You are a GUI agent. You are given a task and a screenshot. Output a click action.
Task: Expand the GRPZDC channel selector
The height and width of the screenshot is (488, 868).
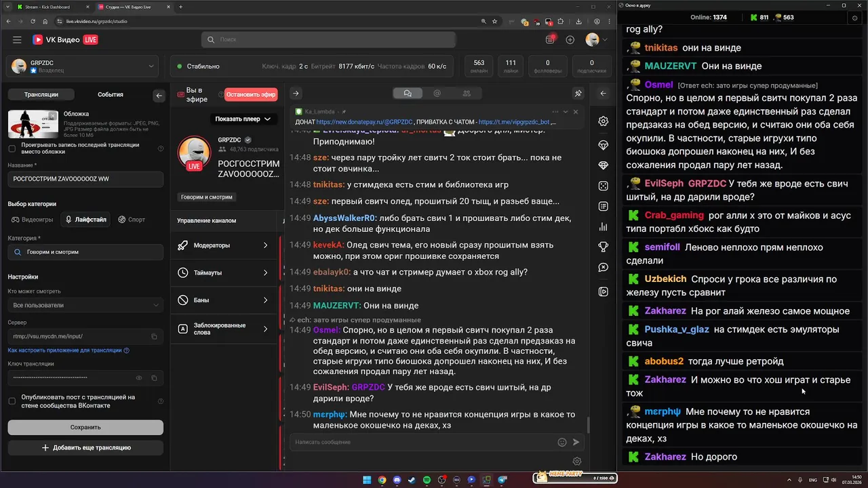[81, 66]
